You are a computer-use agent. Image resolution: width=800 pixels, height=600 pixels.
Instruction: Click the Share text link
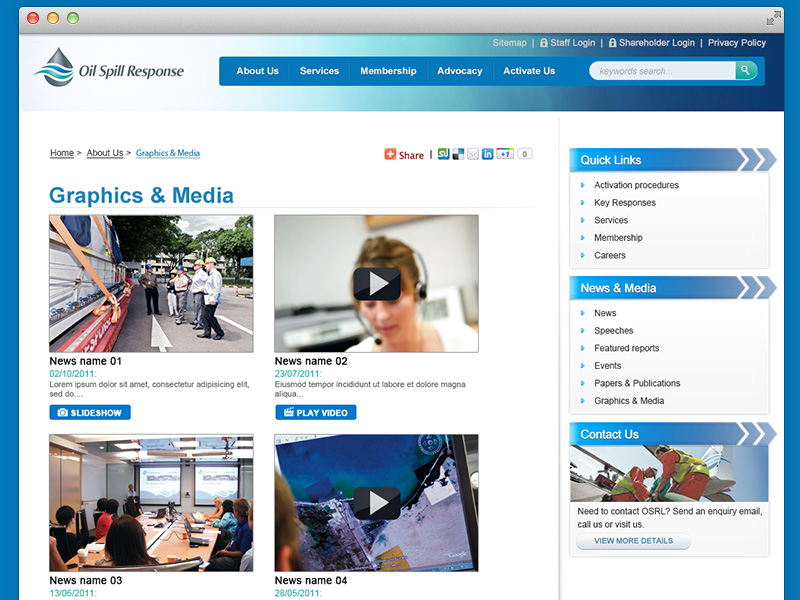[411, 155]
